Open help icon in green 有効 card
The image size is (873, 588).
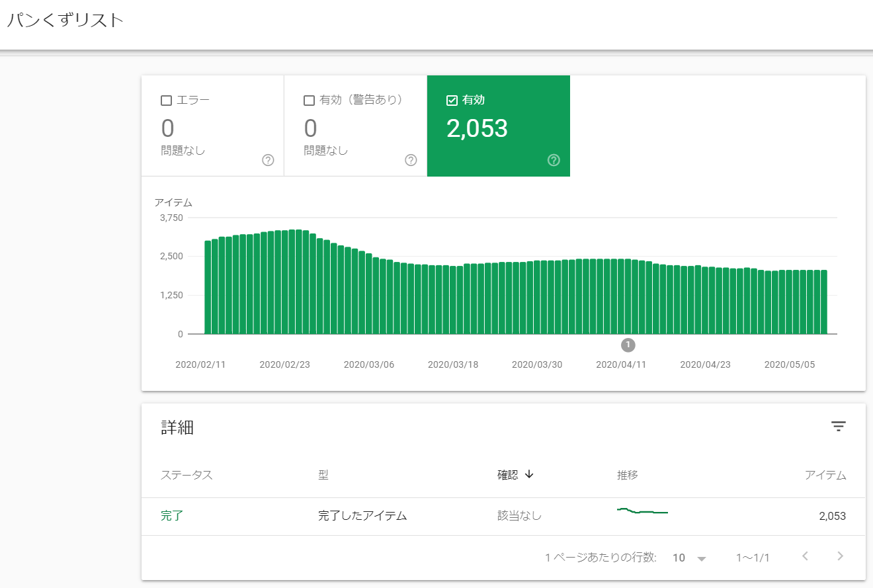click(554, 160)
